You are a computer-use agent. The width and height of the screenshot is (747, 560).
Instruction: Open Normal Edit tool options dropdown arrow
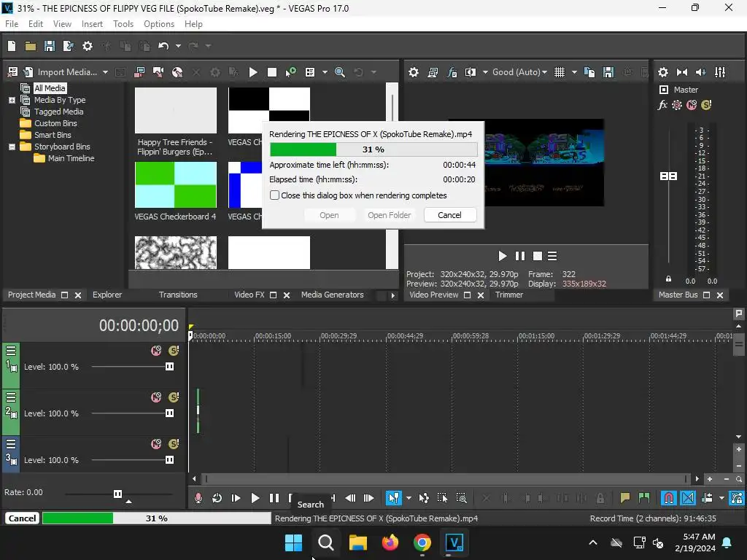click(409, 498)
